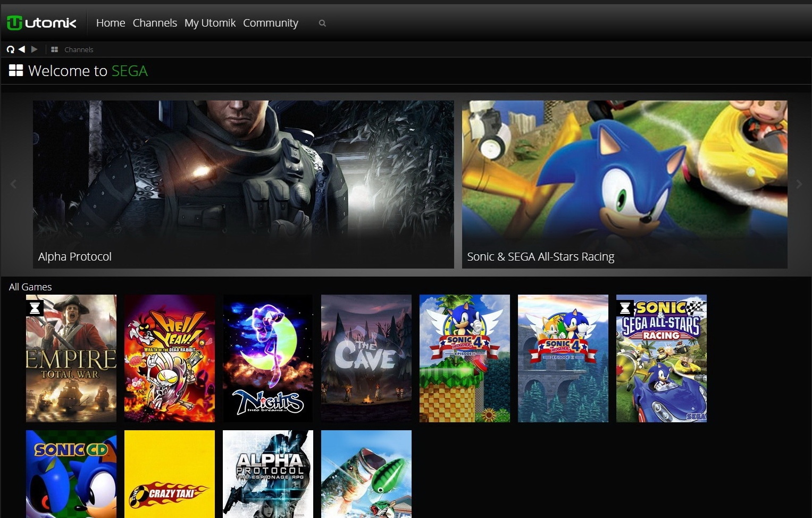812x518 pixels.
Task: Open the Channels menu
Action: click(155, 23)
